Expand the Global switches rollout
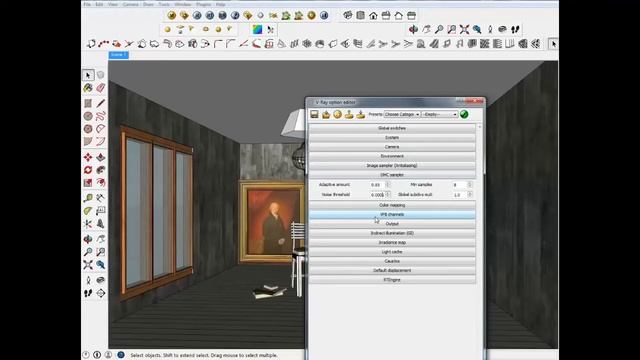Screen dimensions: 640x360 pyautogui.click(x=392, y=128)
